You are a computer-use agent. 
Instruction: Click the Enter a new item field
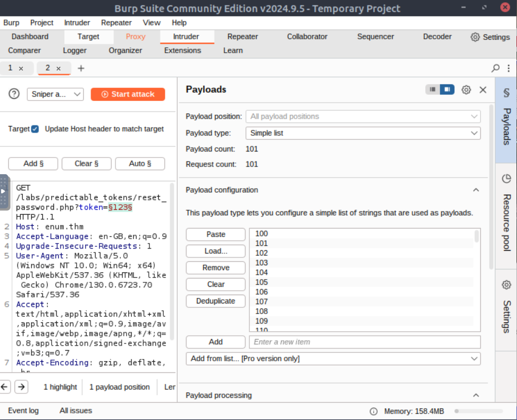pyautogui.click(x=365, y=342)
